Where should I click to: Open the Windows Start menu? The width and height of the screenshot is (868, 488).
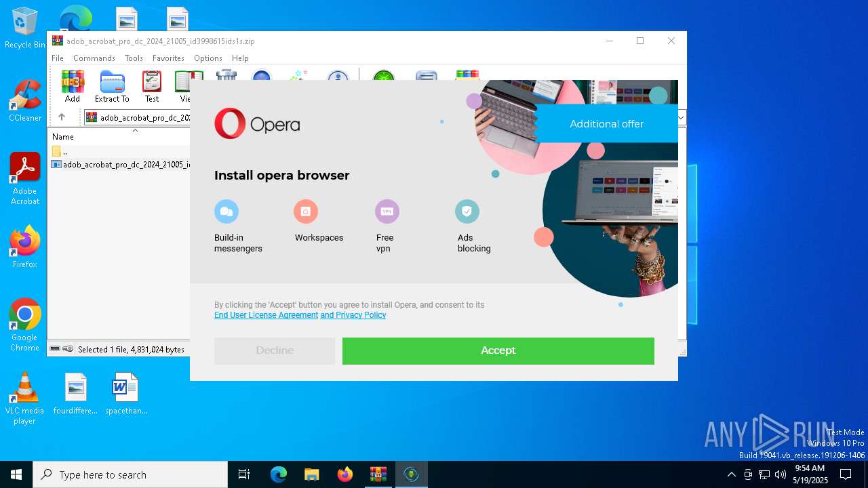(16, 474)
